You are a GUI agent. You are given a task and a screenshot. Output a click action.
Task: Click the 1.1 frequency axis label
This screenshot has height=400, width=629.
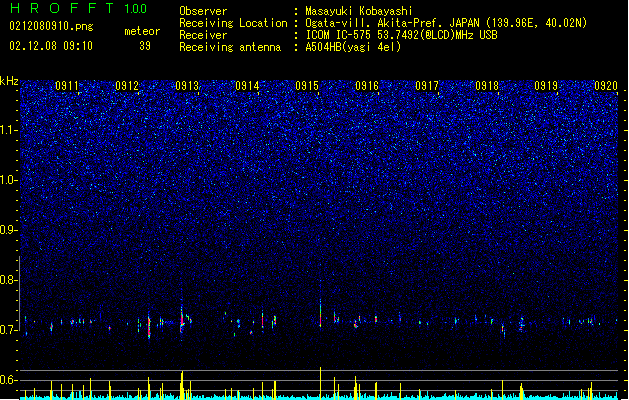(x=9, y=130)
